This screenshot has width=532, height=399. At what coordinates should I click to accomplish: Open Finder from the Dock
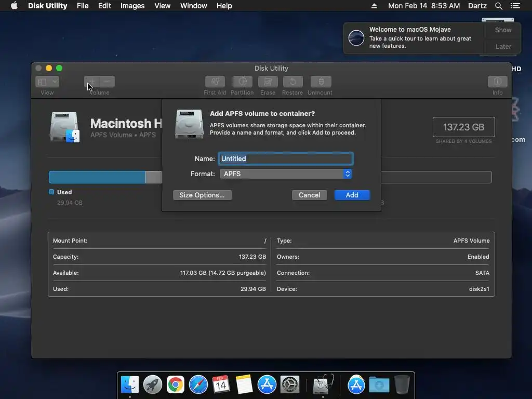[130, 385]
